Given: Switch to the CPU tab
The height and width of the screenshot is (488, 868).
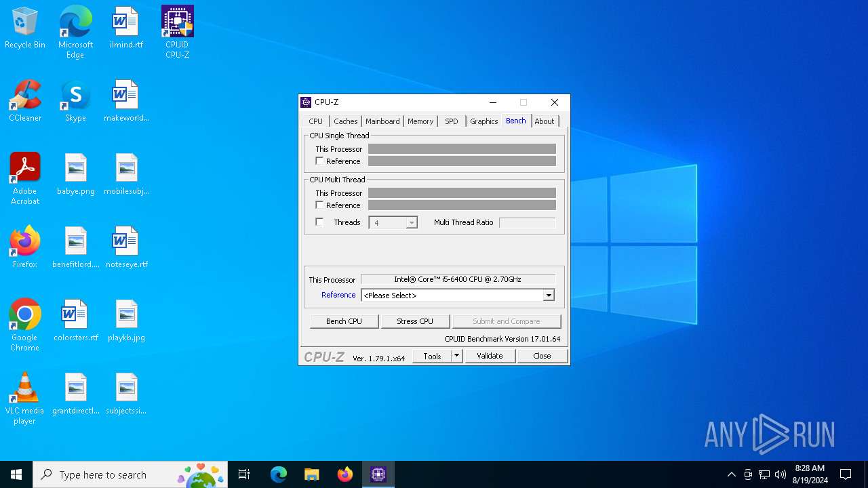Looking at the screenshot, I should point(316,121).
